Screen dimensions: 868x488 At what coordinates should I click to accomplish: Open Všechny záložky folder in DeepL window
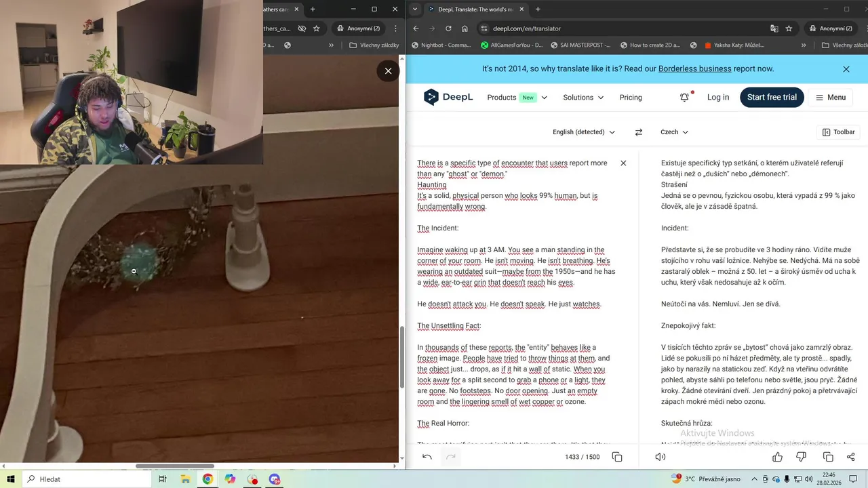click(x=844, y=45)
